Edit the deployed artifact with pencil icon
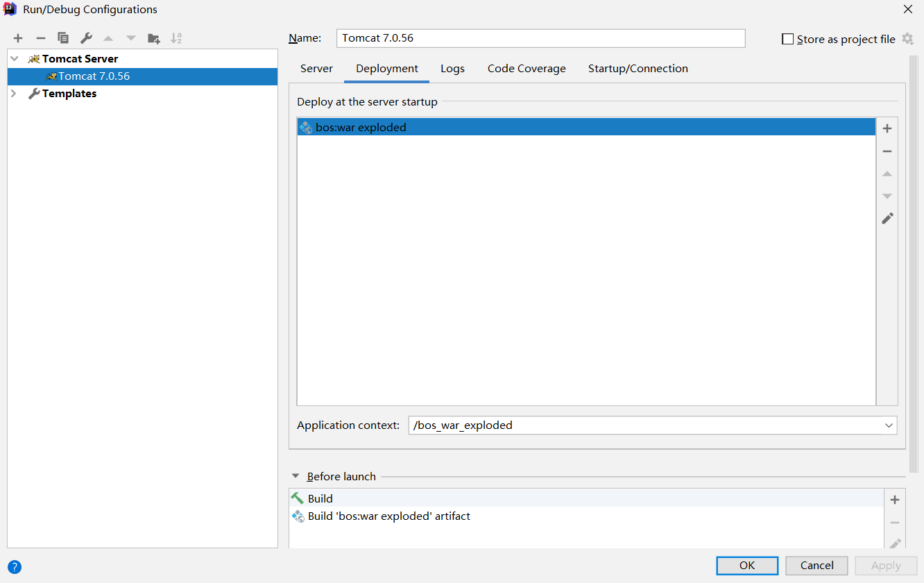 (x=887, y=219)
